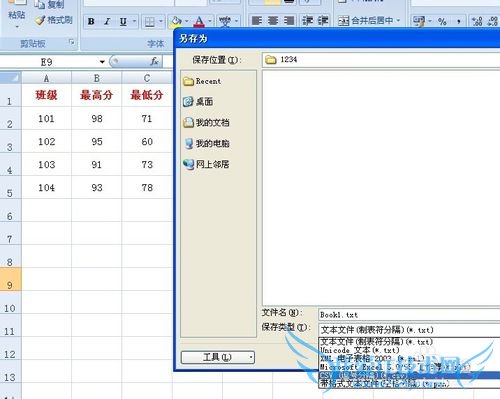
Task: Increase decimal places icon
Action: point(477,22)
